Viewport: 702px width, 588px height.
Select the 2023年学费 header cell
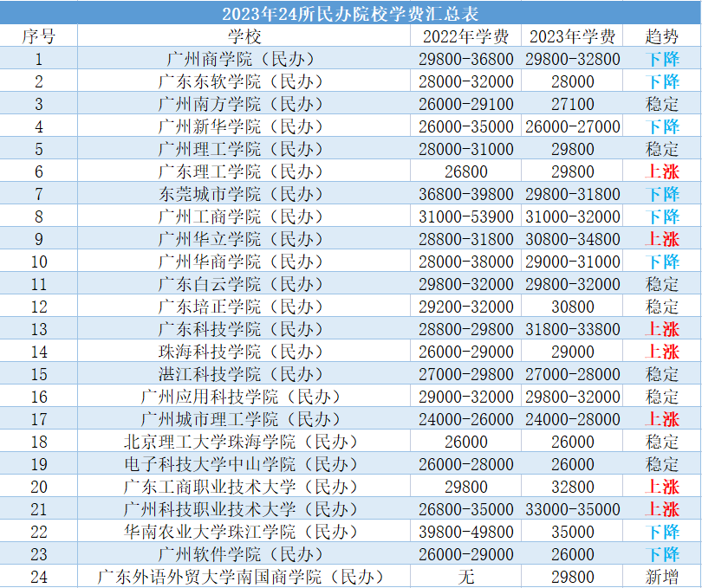573,36
